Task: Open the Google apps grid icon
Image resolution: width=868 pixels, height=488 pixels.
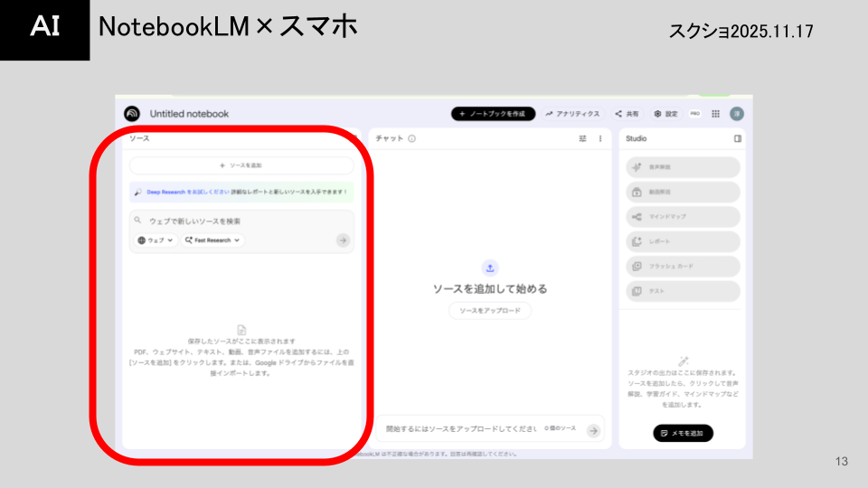Action: pyautogui.click(x=715, y=114)
